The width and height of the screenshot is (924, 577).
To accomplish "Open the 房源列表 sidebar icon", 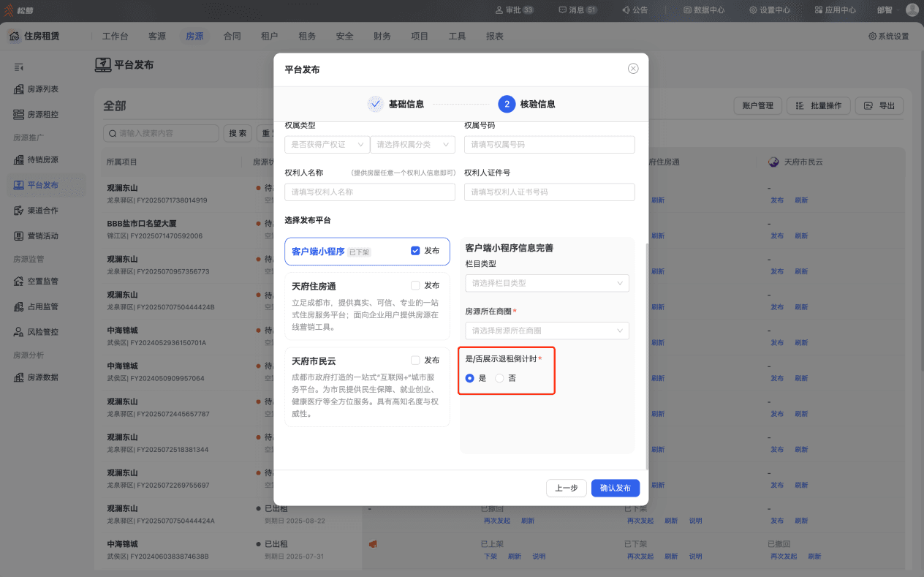I will pos(19,89).
